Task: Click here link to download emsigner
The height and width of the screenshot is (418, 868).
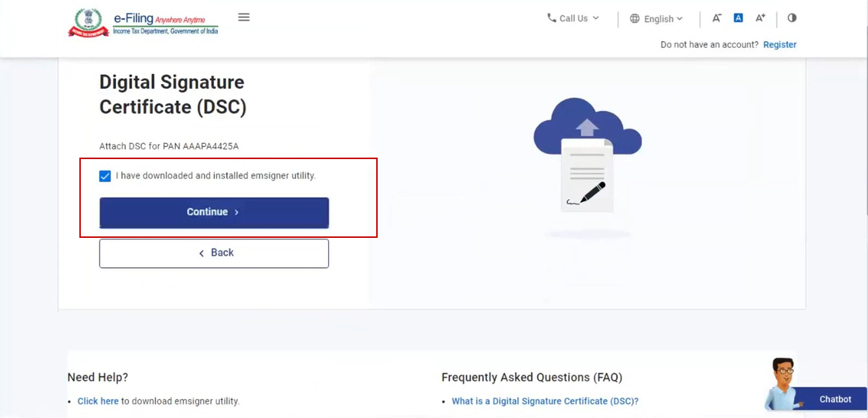Action: coord(97,401)
